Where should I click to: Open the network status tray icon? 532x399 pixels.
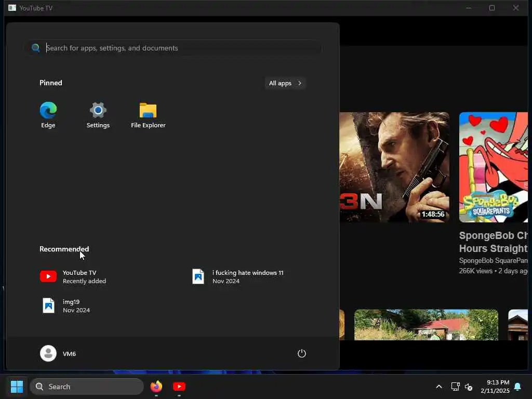pos(455,387)
